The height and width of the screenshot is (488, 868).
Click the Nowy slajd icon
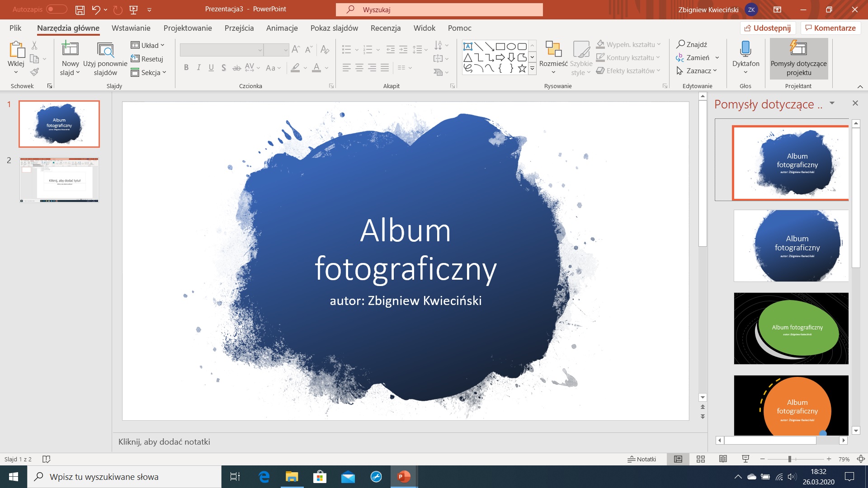tap(70, 49)
